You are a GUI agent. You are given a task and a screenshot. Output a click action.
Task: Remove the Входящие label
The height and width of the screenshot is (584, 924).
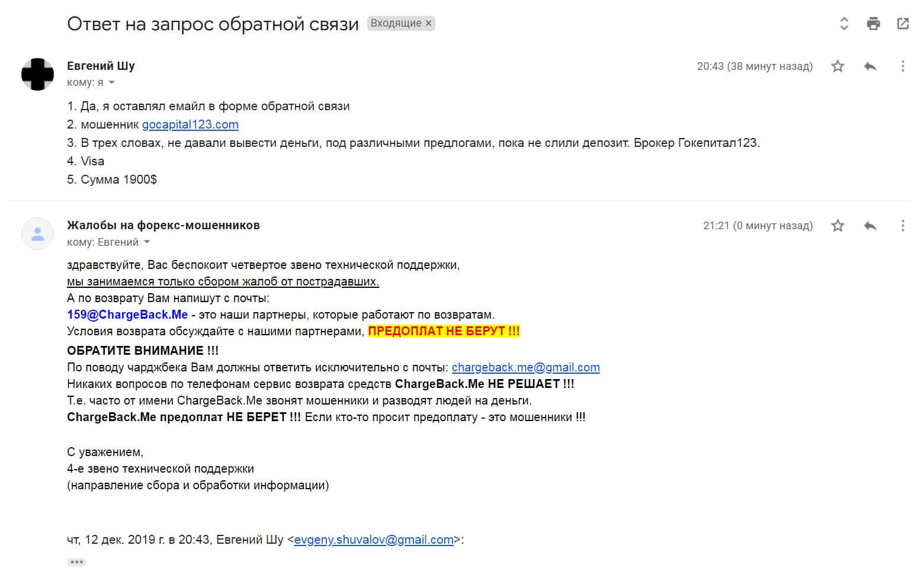[x=429, y=24]
